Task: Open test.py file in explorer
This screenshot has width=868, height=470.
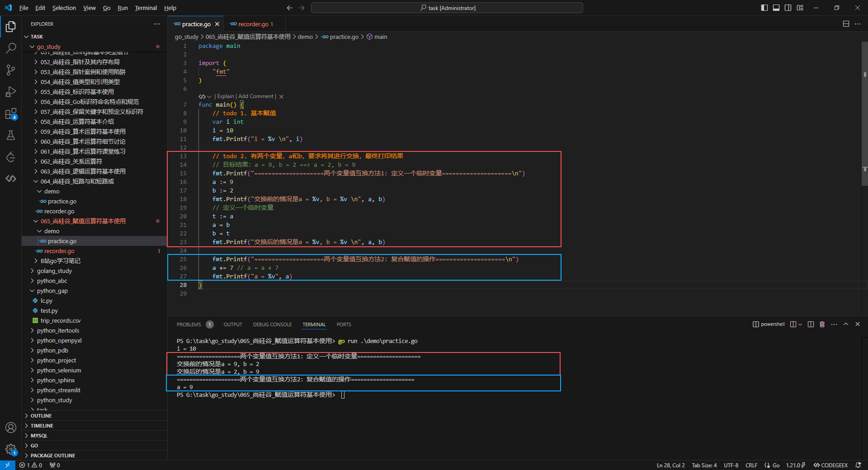Action: [x=94, y=310]
